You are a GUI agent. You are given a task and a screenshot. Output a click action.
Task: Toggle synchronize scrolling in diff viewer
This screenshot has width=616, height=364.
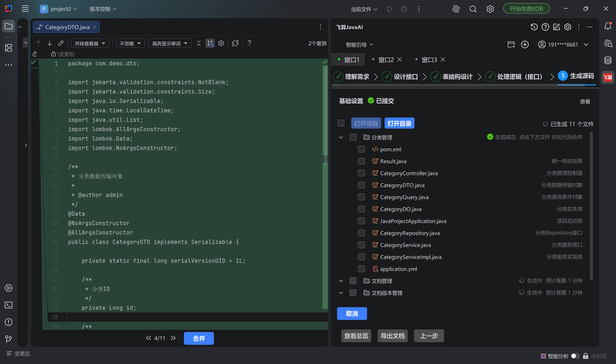click(x=210, y=43)
